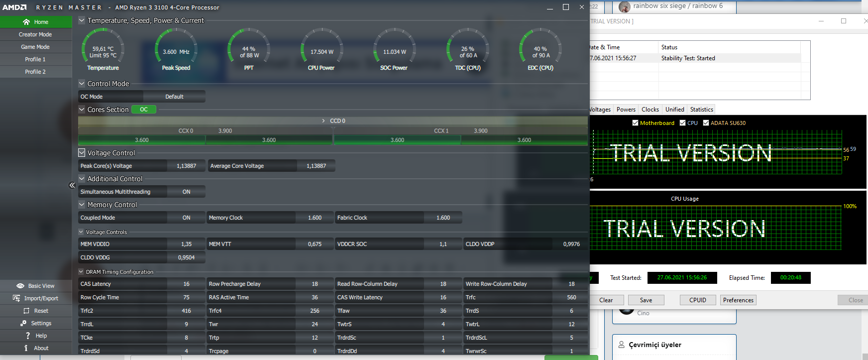This screenshot has height=360, width=868.
Task: Switch to Statistics tab
Action: pyautogui.click(x=701, y=110)
